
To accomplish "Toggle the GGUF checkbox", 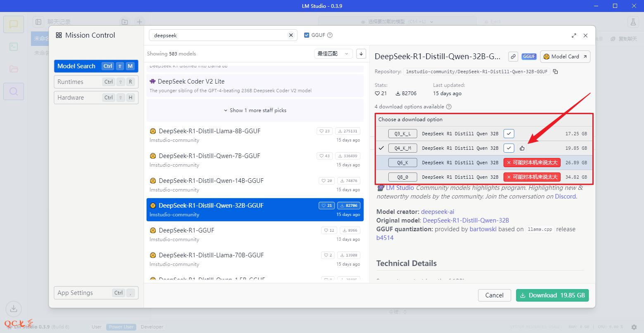I will click(x=307, y=36).
